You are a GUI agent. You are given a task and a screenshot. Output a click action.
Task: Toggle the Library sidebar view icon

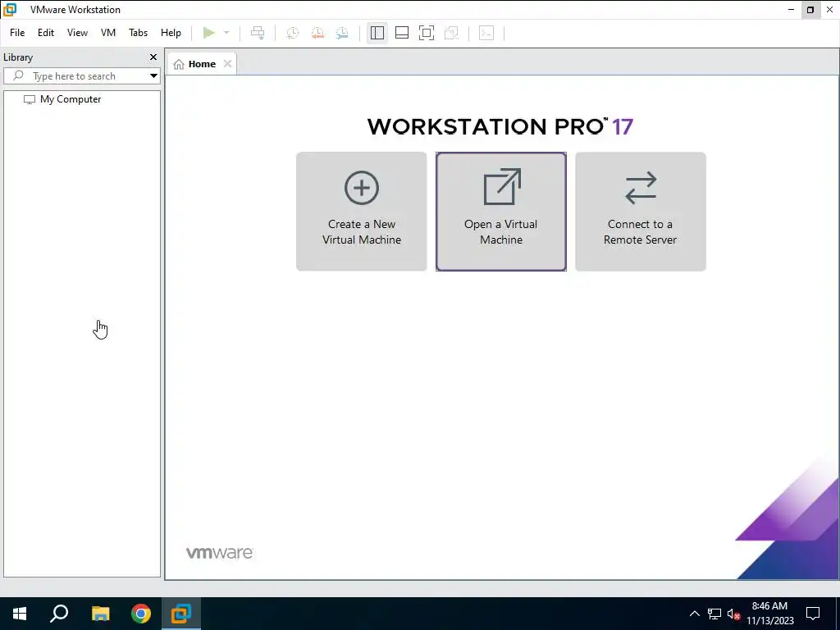pos(377,33)
